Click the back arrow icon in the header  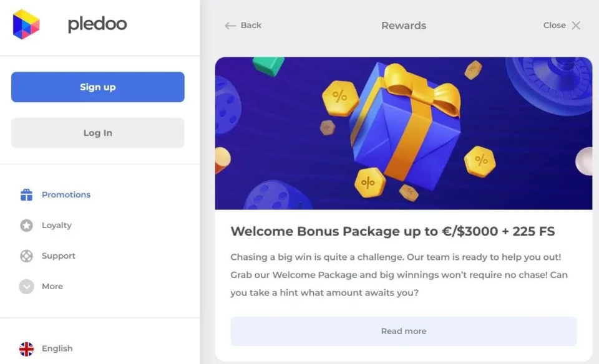(x=230, y=26)
